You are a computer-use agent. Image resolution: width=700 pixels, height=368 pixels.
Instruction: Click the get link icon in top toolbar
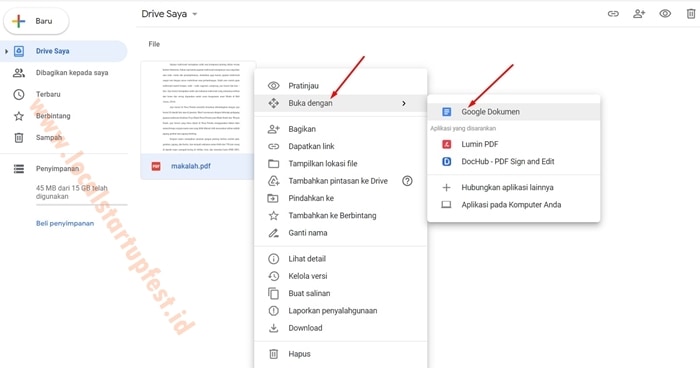pyautogui.click(x=613, y=14)
